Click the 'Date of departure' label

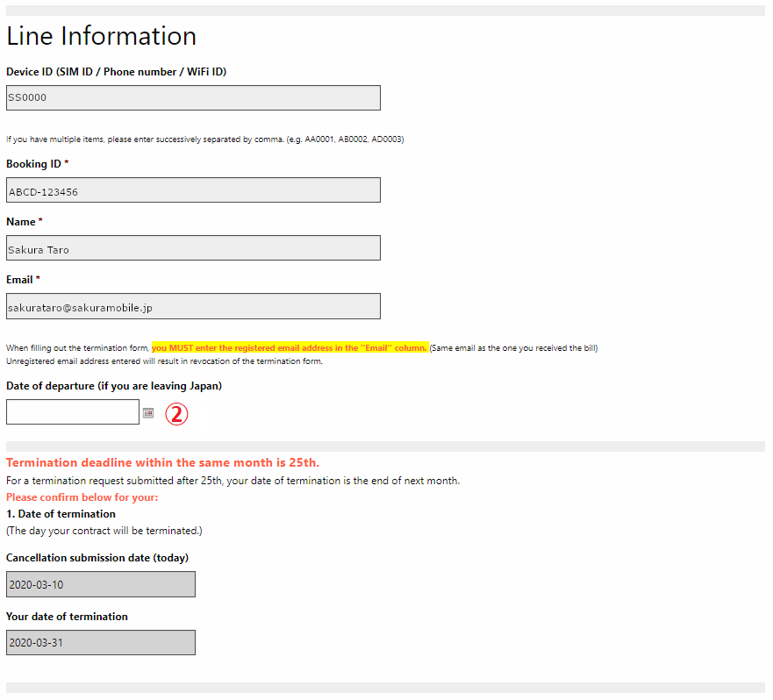(114, 386)
